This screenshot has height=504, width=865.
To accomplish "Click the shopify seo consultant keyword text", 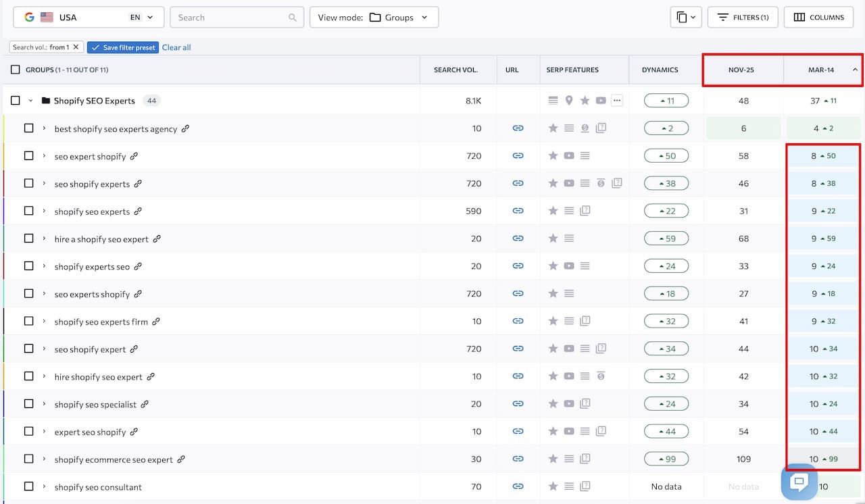I will (x=98, y=487).
